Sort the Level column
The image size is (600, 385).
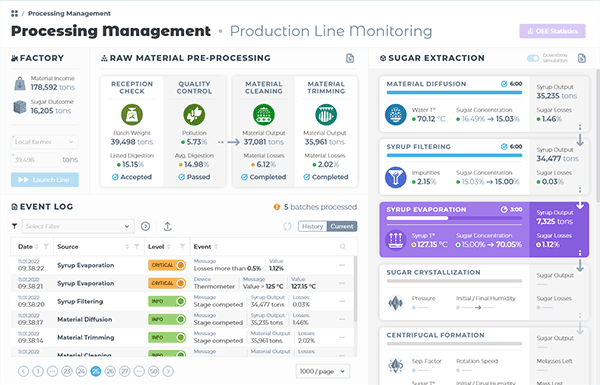(169, 247)
